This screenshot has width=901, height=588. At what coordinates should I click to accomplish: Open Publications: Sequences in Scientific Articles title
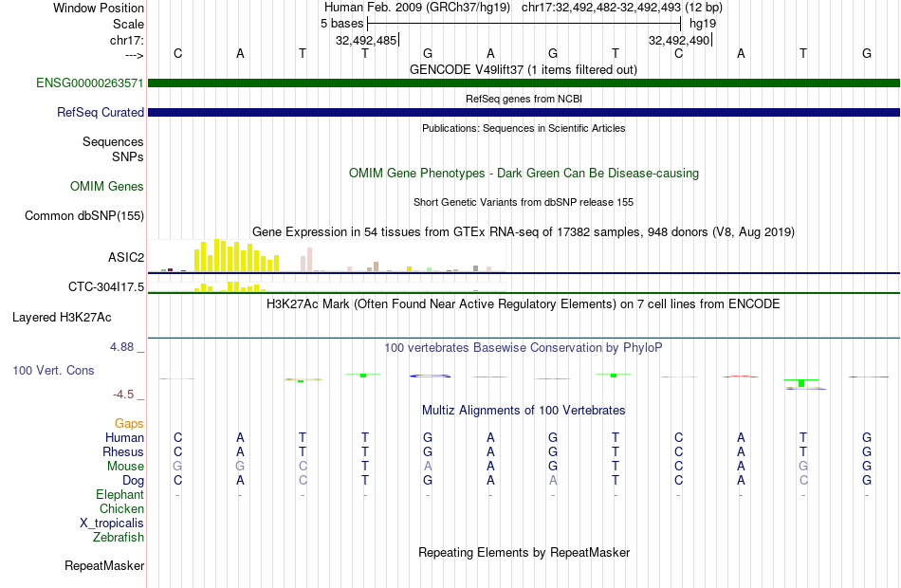pyautogui.click(x=524, y=128)
